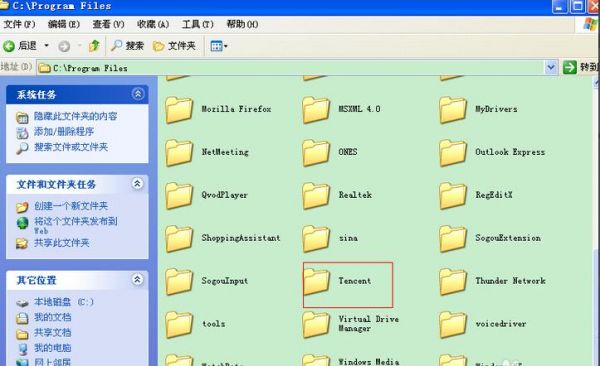This screenshot has width=600, height=366.
Task: Select the ONES folder icon
Action: click(316, 153)
